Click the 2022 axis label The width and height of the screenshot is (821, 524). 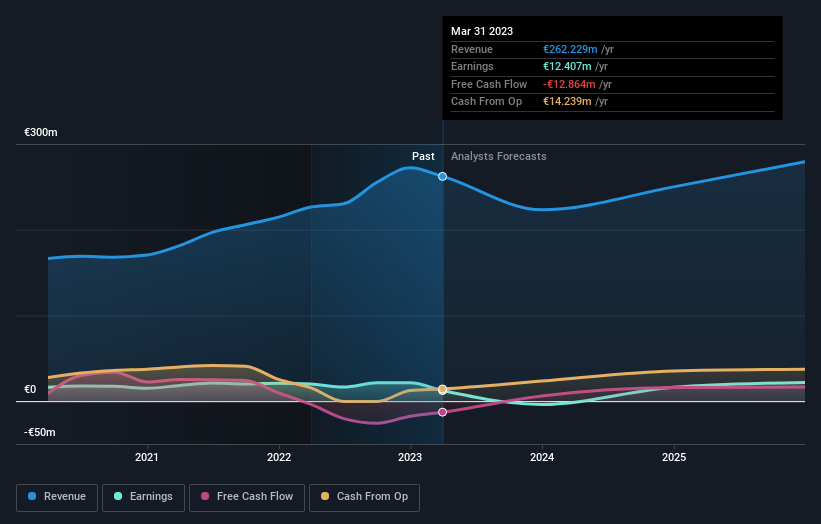(279, 457)
